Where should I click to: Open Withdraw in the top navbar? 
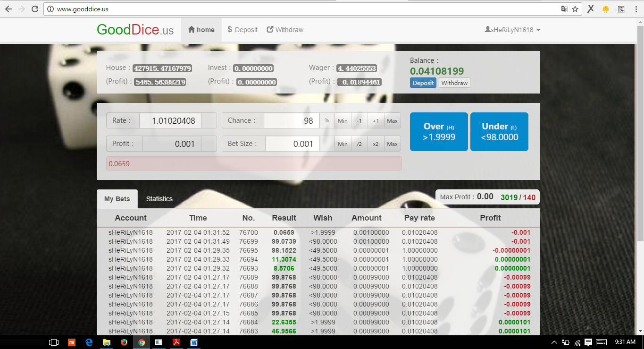pyautogui.click(x=285, y=30)
